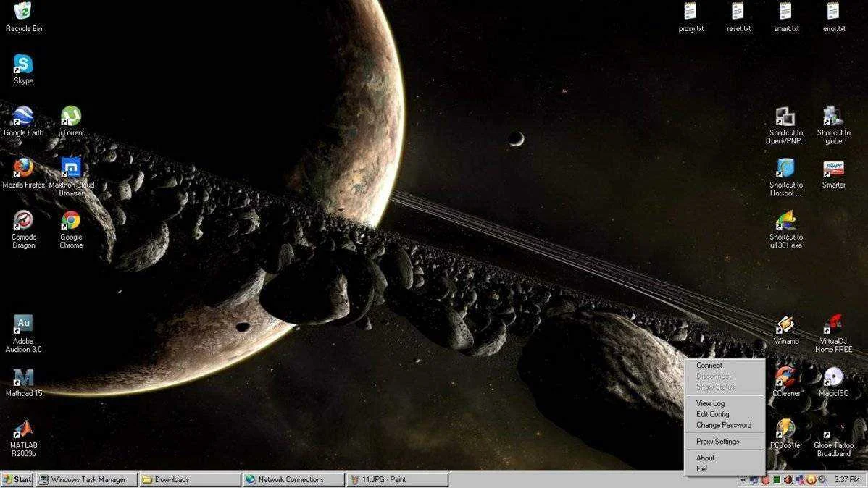
Task: Click the green square tray icon
Action: pos(777,480)
